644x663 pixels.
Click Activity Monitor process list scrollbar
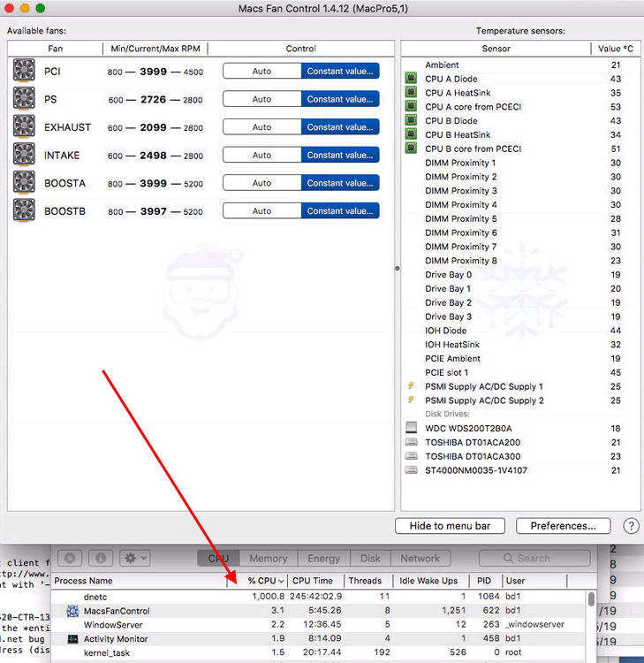pos(591,598)
